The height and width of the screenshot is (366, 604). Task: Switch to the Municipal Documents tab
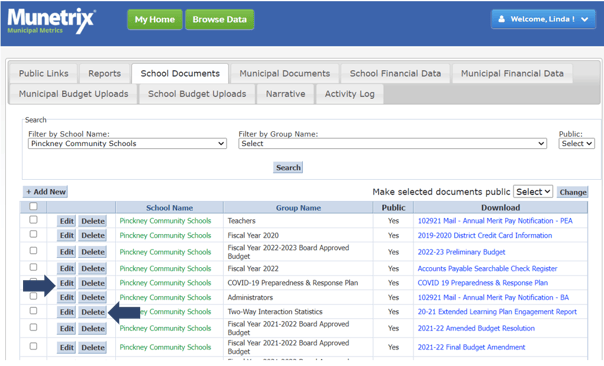pyautogui.click(x=285, y=73)
